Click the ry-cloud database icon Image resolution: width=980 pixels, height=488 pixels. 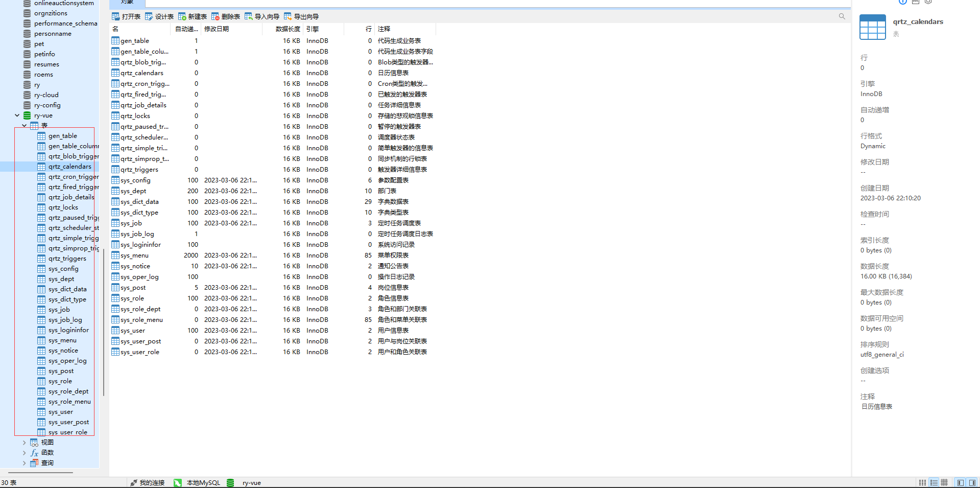(27, 95)
